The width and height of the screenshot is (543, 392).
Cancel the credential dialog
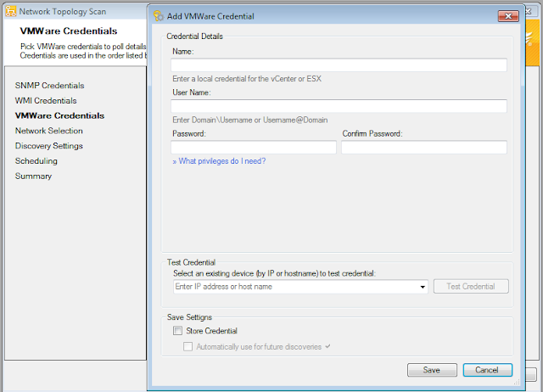(x=488, y=370)
